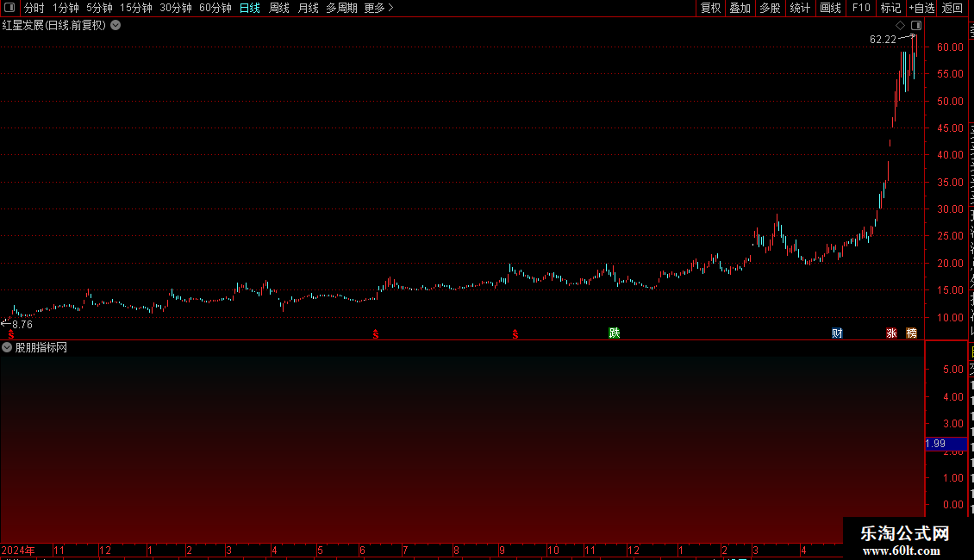Image resolution: width=974 pixels, height=560 pixels.
Task: Switch to 日线 daily chart
Action: coord(250,8)
